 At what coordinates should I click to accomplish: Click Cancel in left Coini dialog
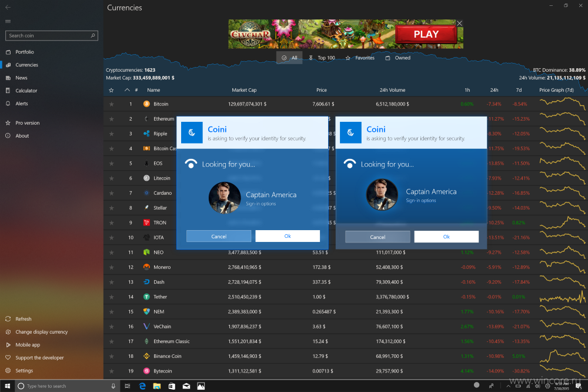pyautogui.click(x=219, y=236)
